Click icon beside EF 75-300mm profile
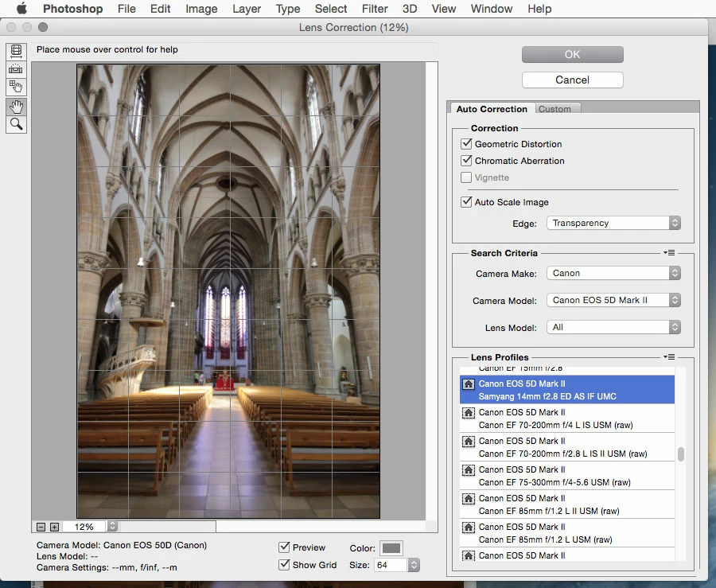This screenshot has width=716, height=588. coord(468,471)
